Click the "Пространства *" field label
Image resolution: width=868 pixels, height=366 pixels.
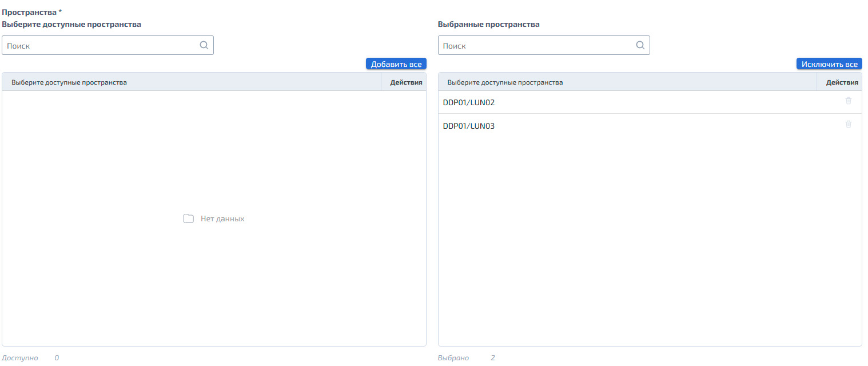pos(32,12)
